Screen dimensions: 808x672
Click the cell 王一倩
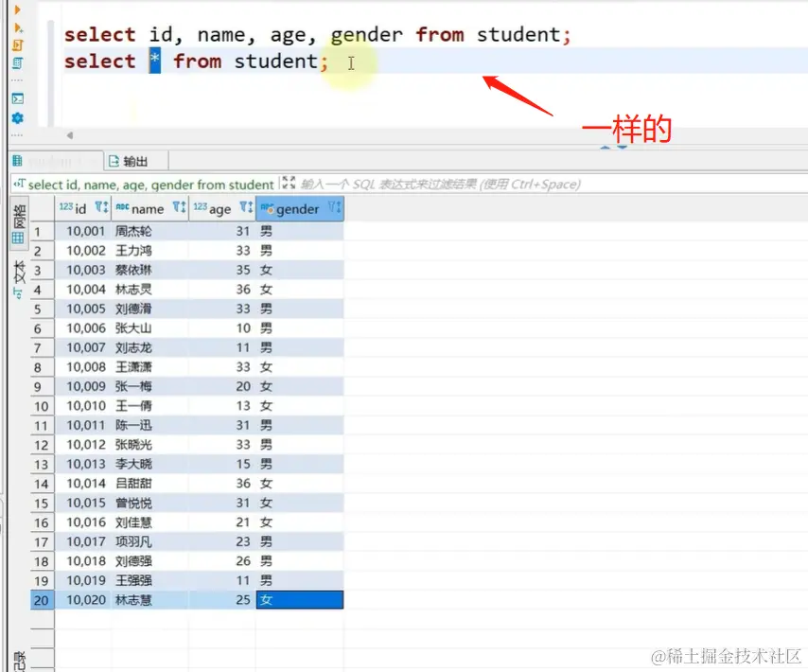pyautogui.click(x=149, y=406)
